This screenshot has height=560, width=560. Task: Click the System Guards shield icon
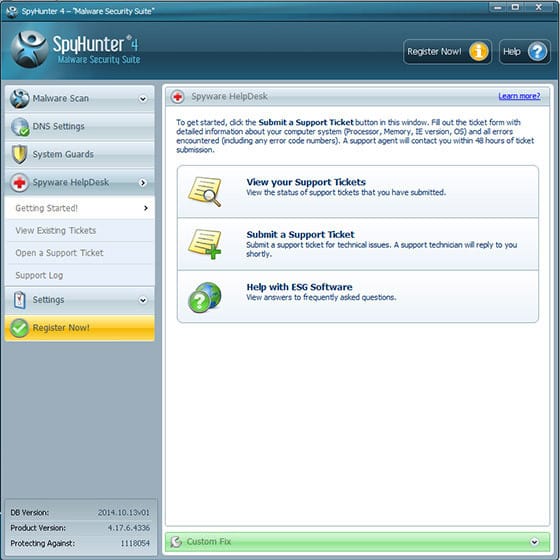point(20,154)
